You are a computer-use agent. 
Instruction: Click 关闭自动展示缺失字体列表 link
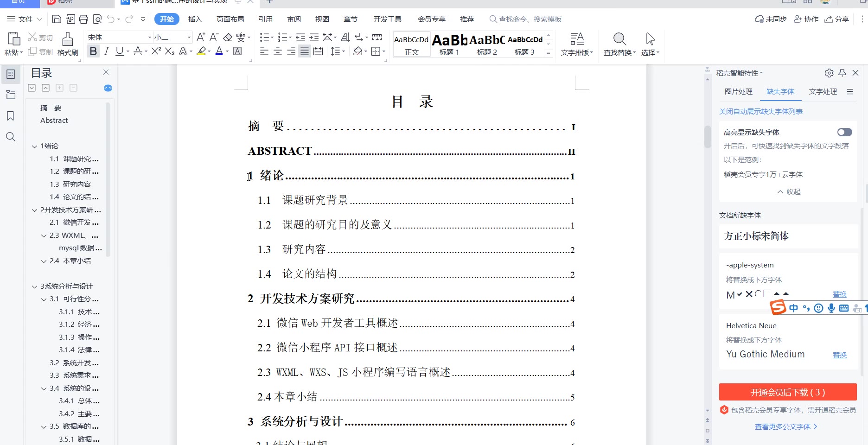[x=761, y=112]
